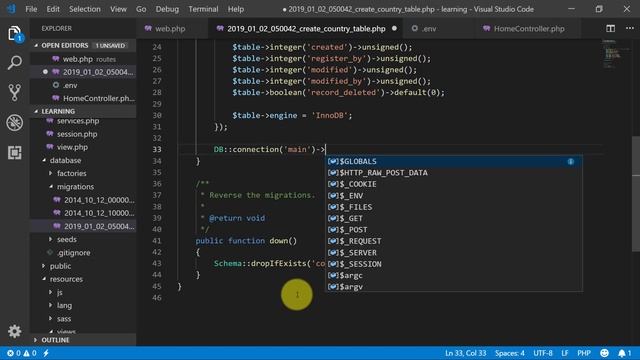640x360 pixels.
Task: Click the lightning bolt status bar icon
Action: click(46, 353)
